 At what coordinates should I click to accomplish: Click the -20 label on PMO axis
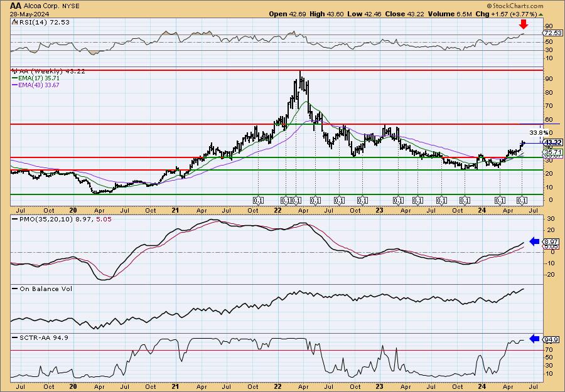(549, 275)
